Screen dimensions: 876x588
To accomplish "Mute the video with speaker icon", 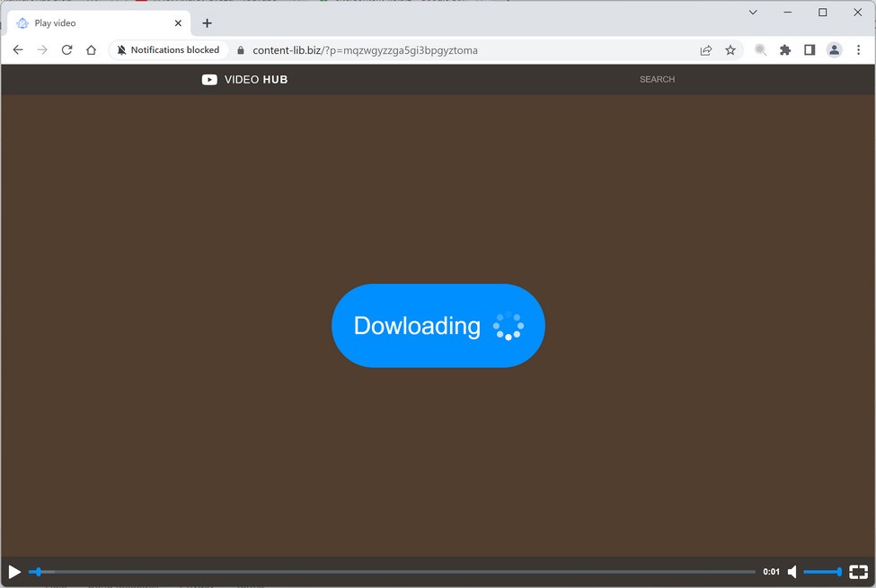I will tap(792, 572).
